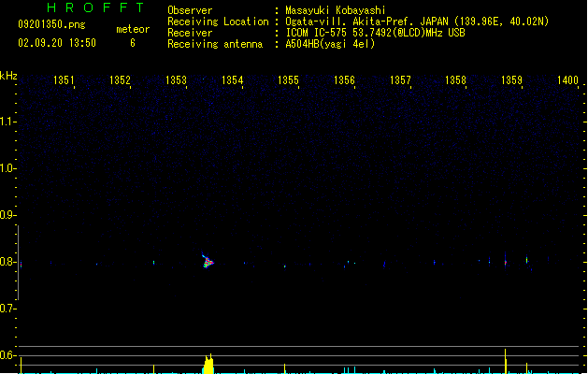
Task: Click the gray vertical bandwidth bar beside 0.8
Action: [18, 263]
